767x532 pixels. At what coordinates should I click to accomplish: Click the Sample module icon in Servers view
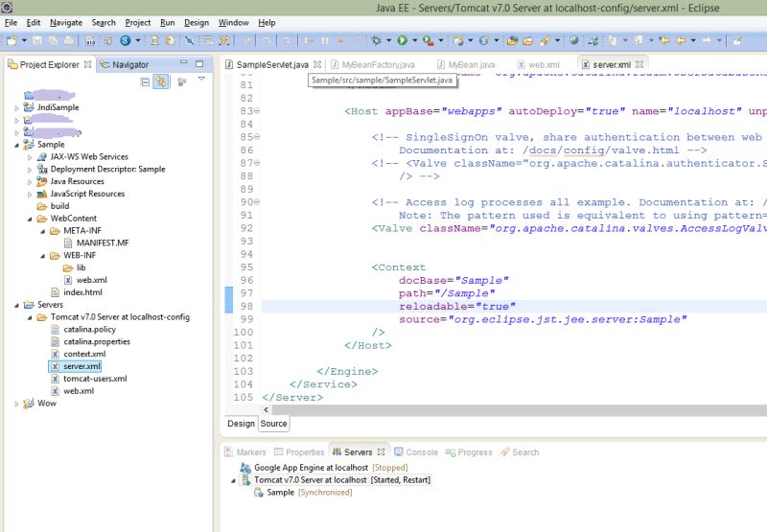(259, 493)
